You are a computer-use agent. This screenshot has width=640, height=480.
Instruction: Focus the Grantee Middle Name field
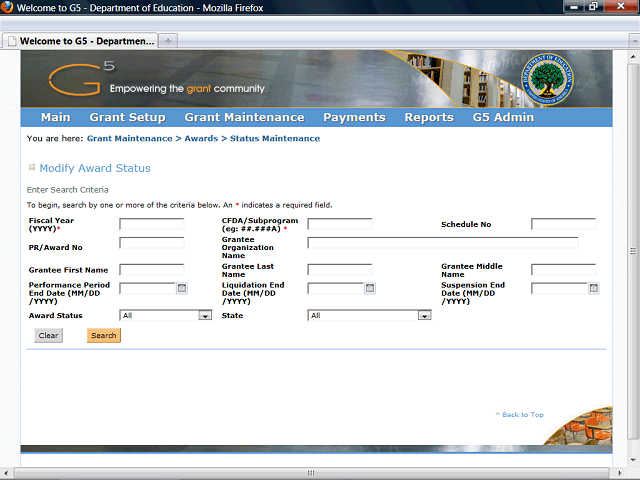[x=563, y=270]
